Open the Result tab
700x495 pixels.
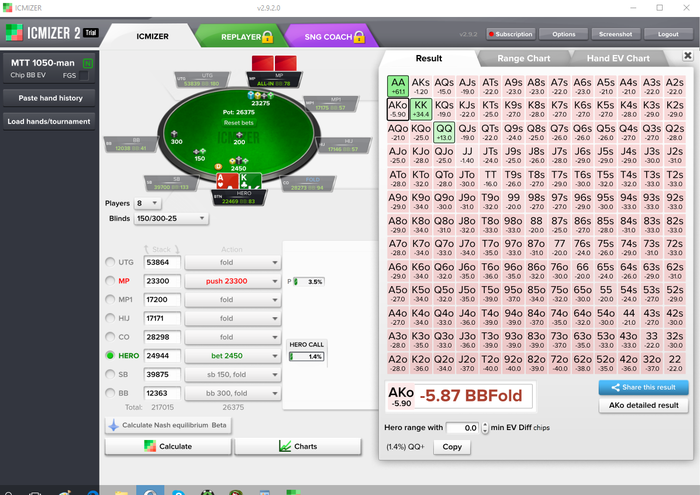coord(429,58)
